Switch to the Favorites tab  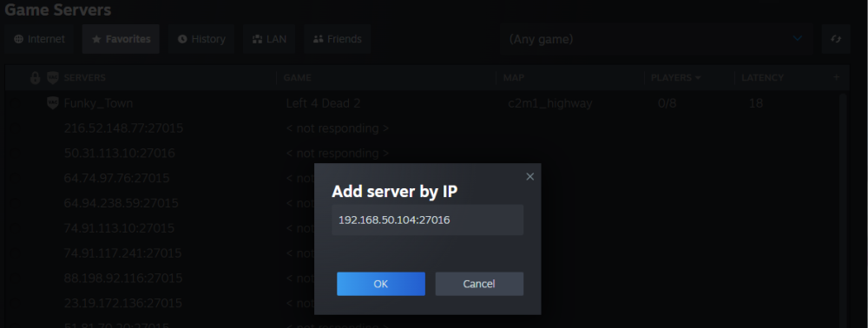point(121,39)
